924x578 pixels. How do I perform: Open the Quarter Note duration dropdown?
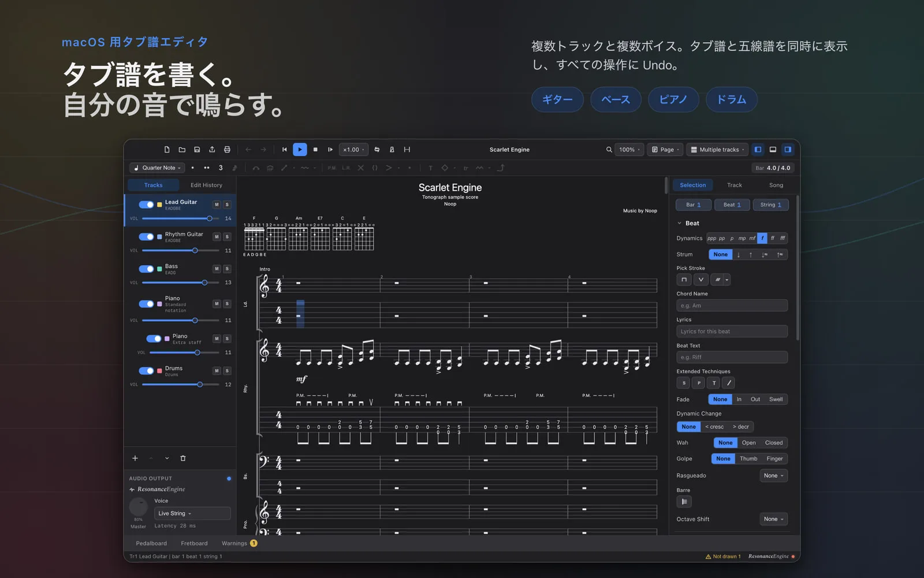157,168
